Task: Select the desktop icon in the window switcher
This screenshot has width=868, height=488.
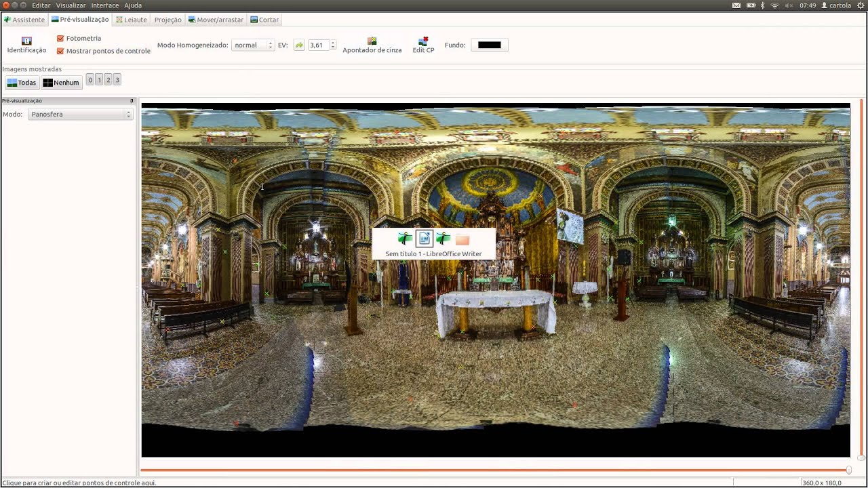Action: point(462,239)
